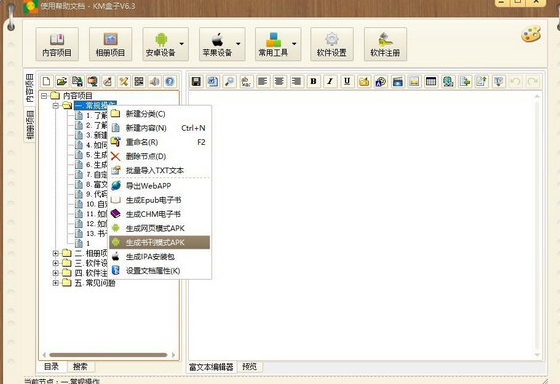Expand the 五.常见问题 folder node
The height and width of the screenshot is (384, 560).
55,283
